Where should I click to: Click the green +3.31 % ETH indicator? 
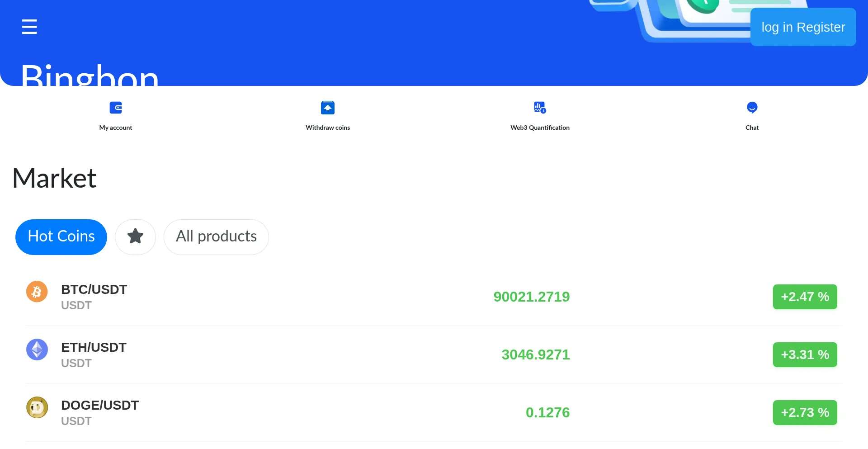pyautogui.click(x=805, y=354)
